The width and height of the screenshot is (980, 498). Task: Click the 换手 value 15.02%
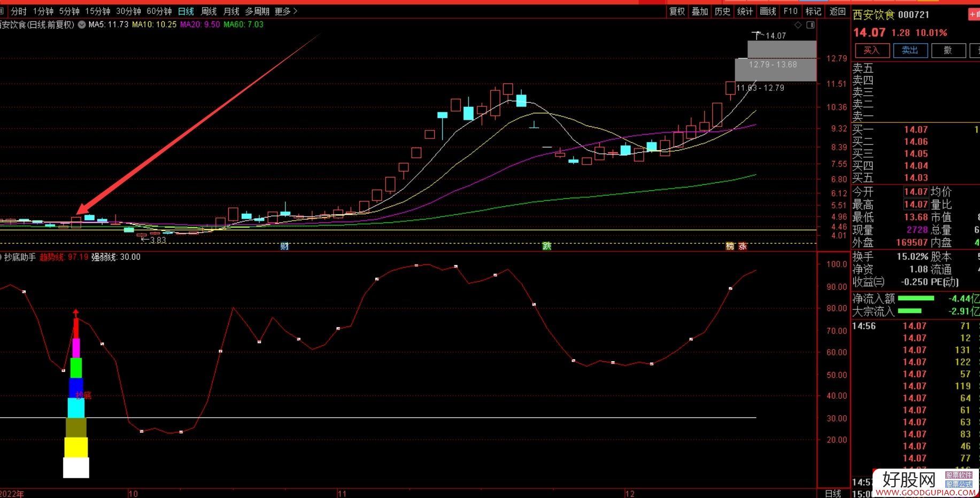(x=913, y=256)
